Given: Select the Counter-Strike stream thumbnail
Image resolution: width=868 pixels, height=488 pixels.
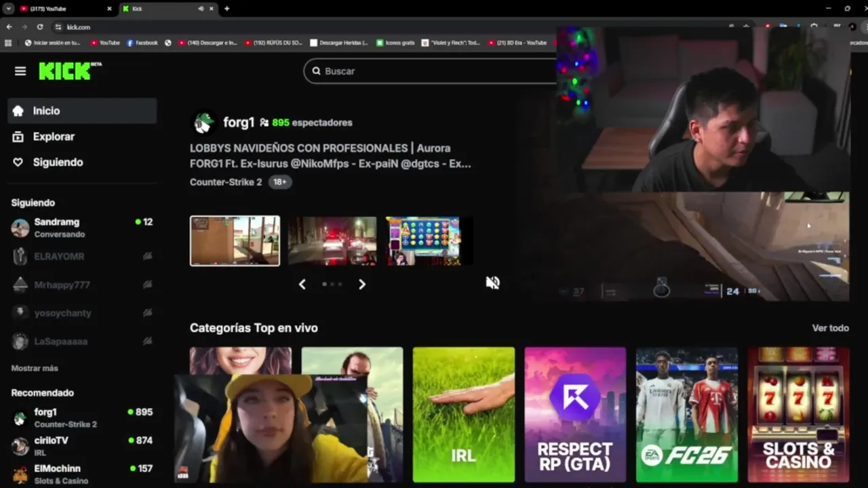Looking at the screenshot, I should [235, 241].
